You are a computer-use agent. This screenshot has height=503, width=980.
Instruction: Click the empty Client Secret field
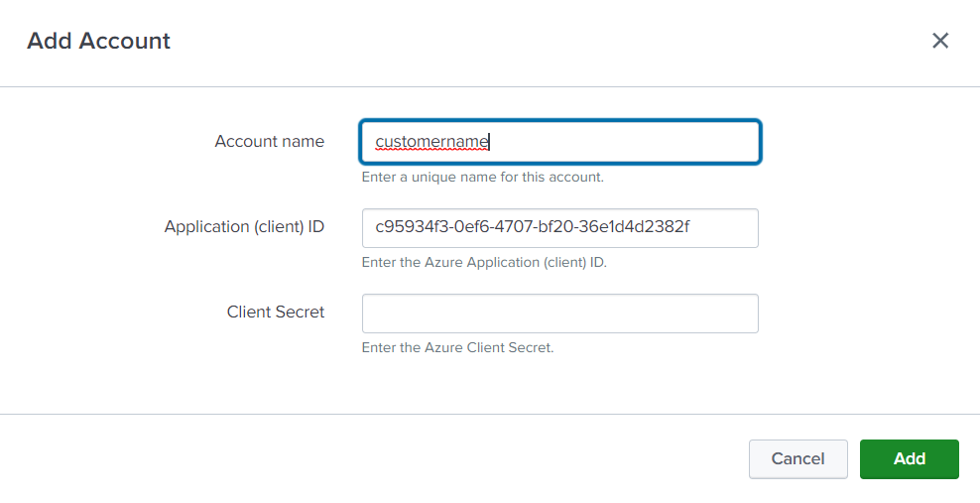560,313
